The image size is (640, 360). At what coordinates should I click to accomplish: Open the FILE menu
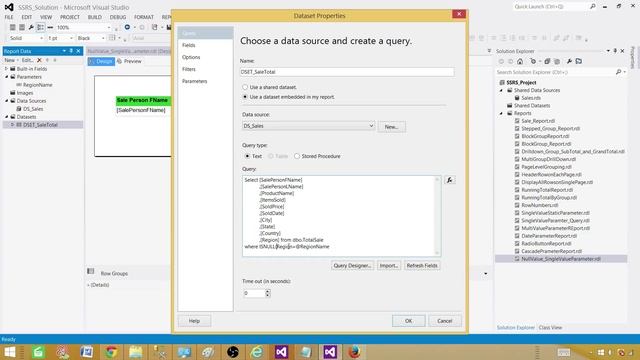pos(9,17)
